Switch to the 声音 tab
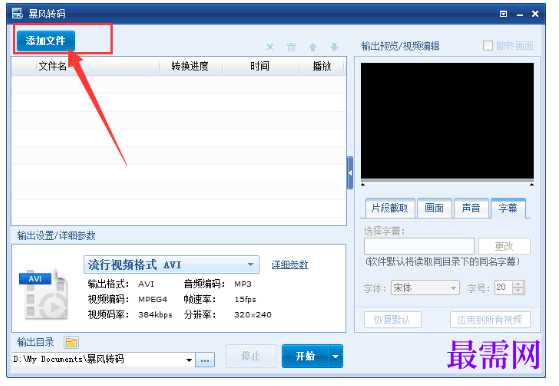 [x=471, y=208]
